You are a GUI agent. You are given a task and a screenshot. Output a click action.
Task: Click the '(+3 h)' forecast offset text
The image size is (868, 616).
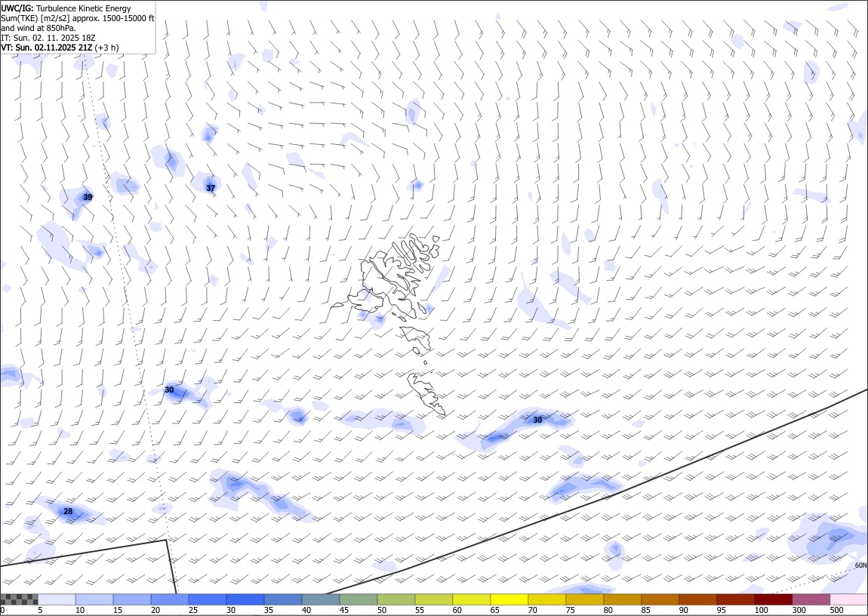pos(107,48)
